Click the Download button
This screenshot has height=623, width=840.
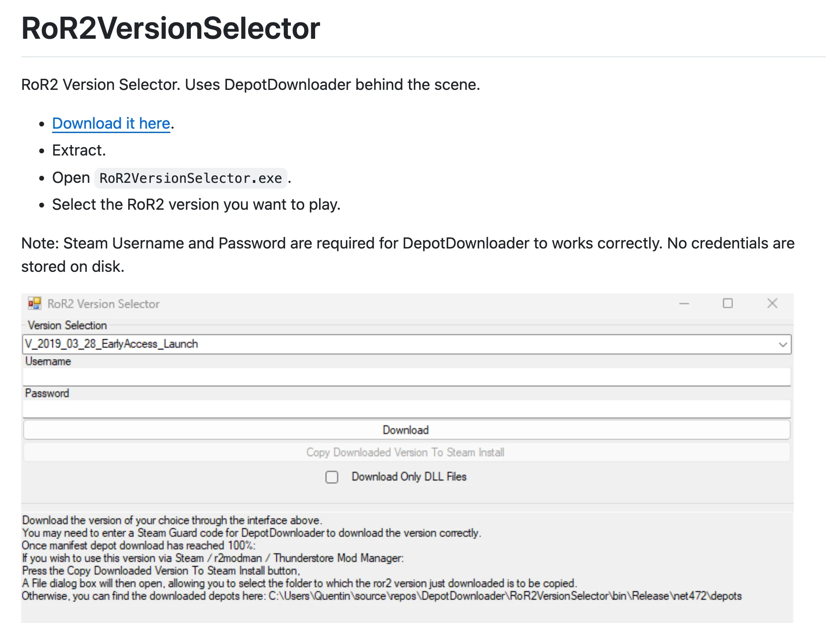pos(406,430)
